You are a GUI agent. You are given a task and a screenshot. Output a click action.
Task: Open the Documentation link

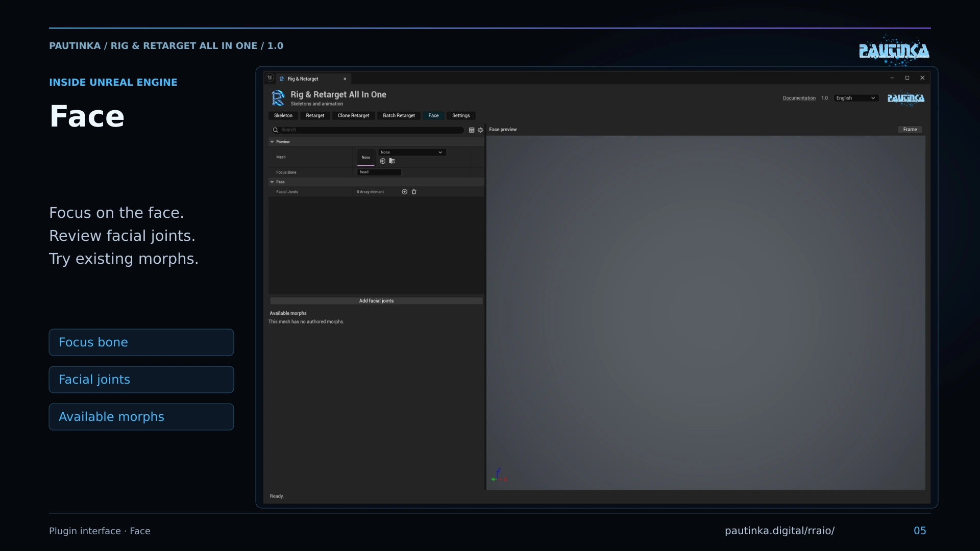(799, 98)
